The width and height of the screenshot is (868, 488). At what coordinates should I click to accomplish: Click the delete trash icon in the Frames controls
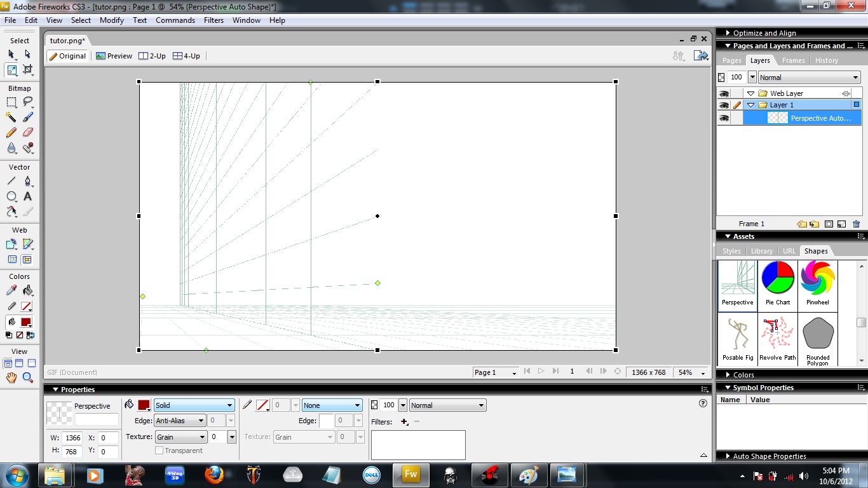[x=856, y=224]
